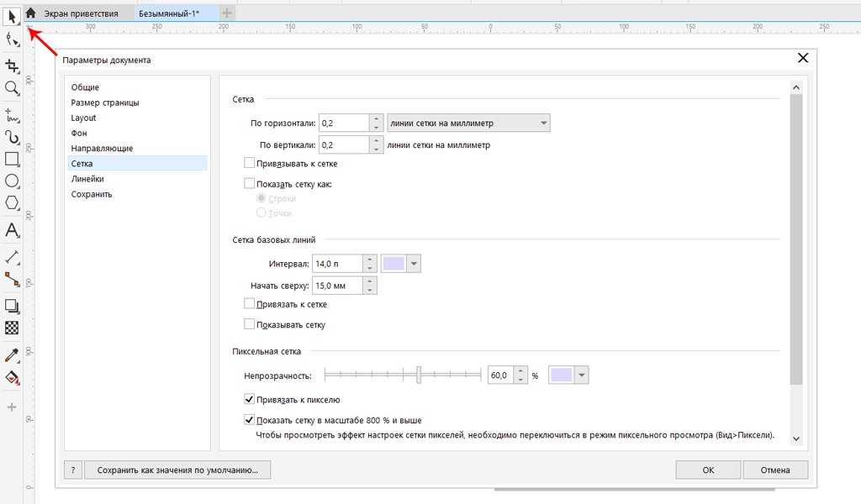Choose the Ellipse tool

(x=12, y=181)
